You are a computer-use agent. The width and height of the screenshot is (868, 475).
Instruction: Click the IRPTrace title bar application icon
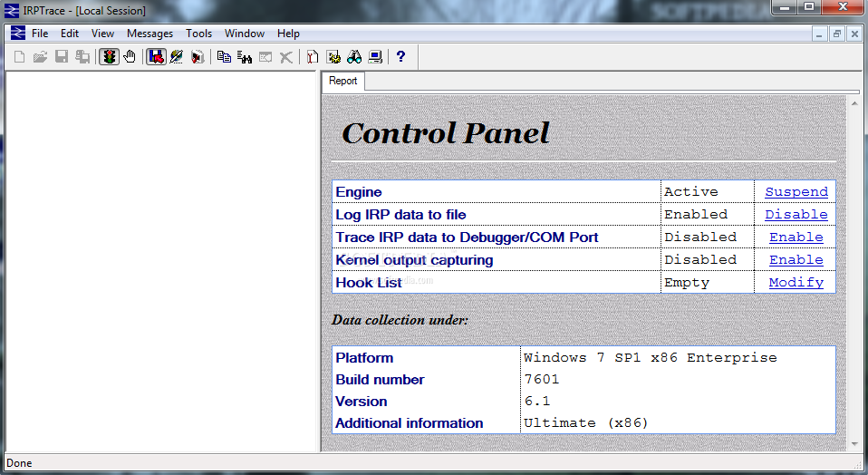coord(12,11)
